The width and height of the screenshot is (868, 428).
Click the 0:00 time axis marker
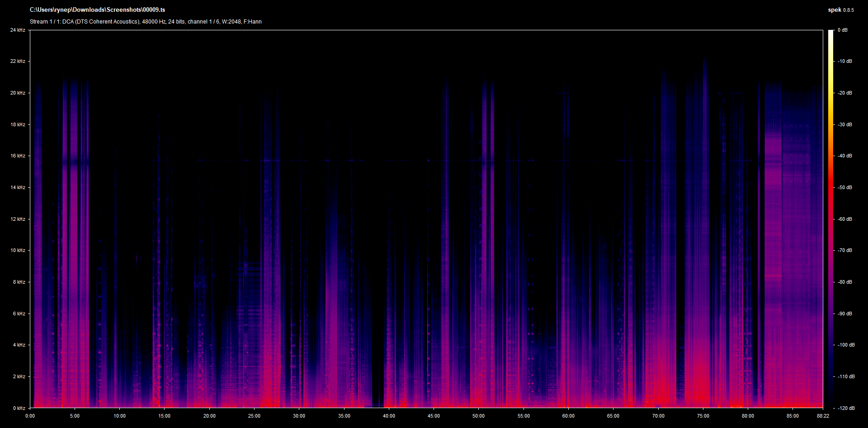30,416
